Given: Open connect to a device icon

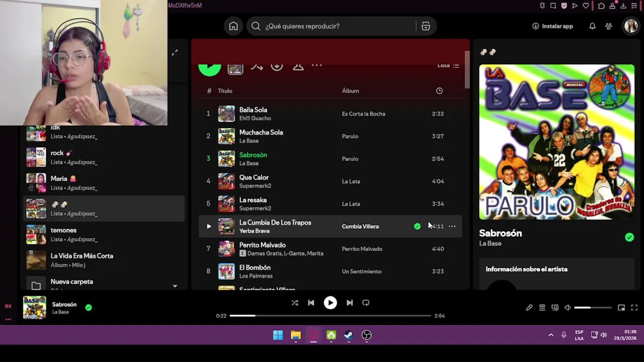Looking at the screenshot, I should (555, 308).
